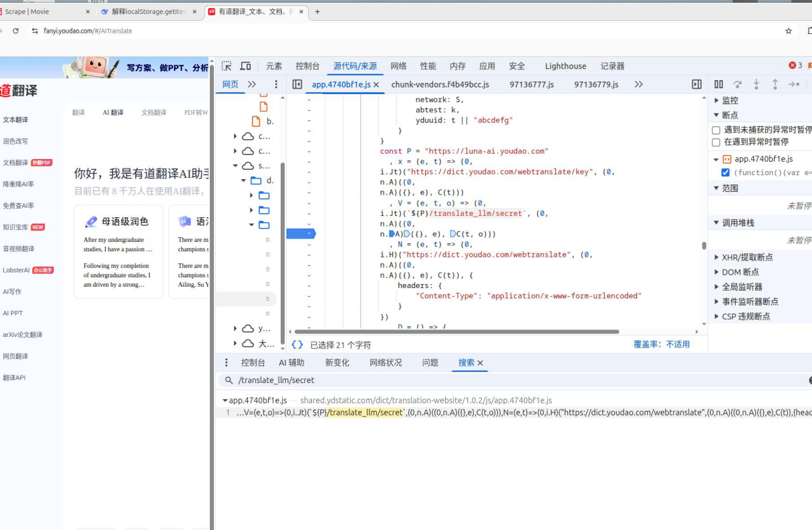
Task: Toggle the device toolbar icon
Action: pyautogui.click(x=245, y=66)
